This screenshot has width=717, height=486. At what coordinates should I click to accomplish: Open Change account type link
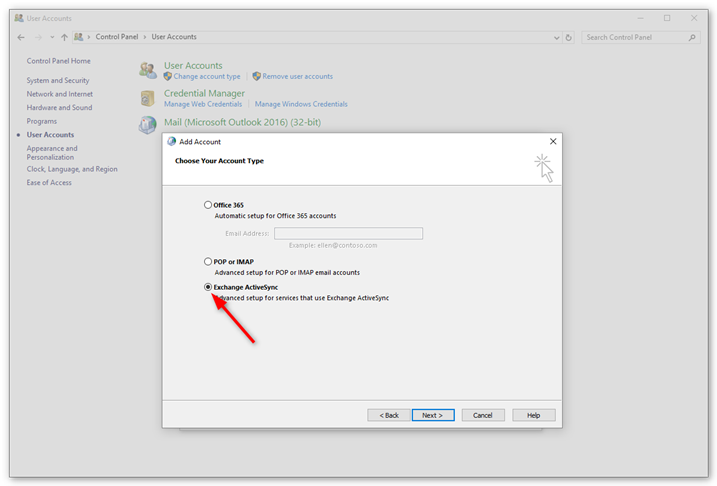[207, 76]
